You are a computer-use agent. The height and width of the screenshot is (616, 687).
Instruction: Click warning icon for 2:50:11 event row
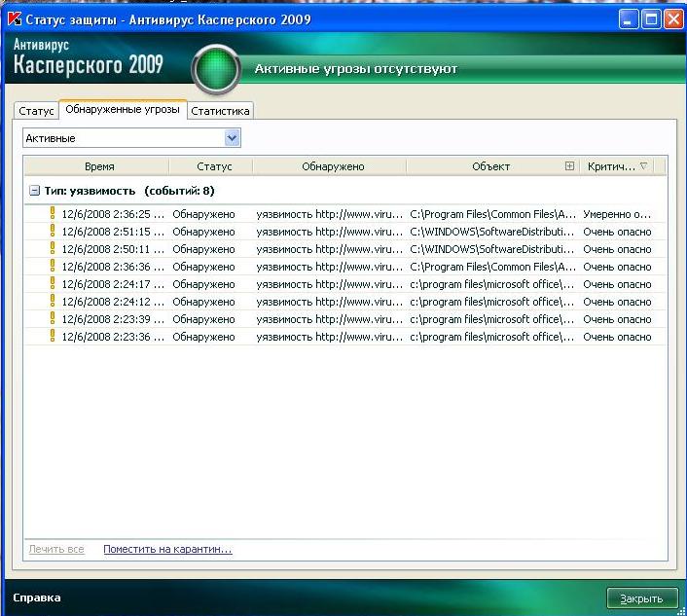(x=53, y=248)
